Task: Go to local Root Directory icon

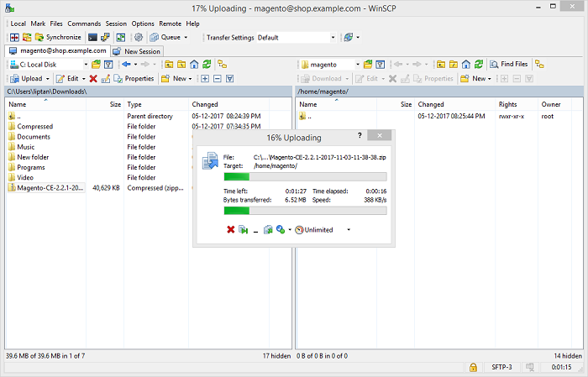Action: [181, 65]
